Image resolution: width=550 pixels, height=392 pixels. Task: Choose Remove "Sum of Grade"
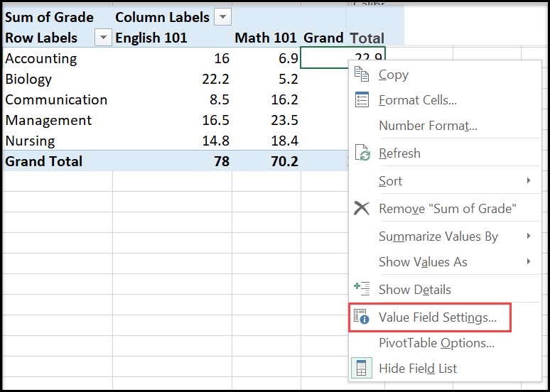(x=446, y=208)
